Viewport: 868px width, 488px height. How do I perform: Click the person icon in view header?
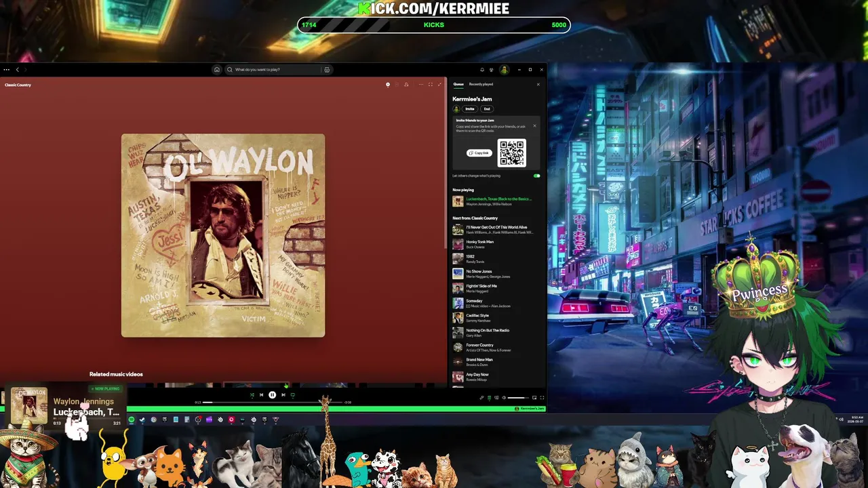(x=406, y=85)
